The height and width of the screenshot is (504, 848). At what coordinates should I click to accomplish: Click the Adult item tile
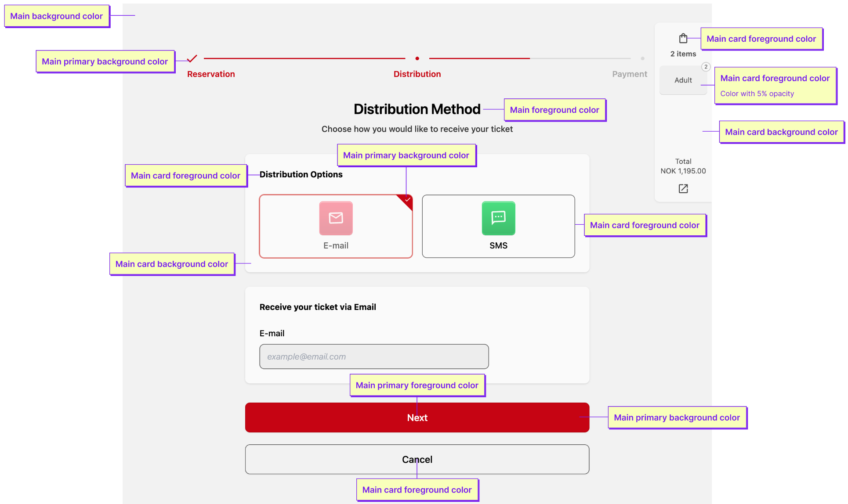click(x=683, y=80)
